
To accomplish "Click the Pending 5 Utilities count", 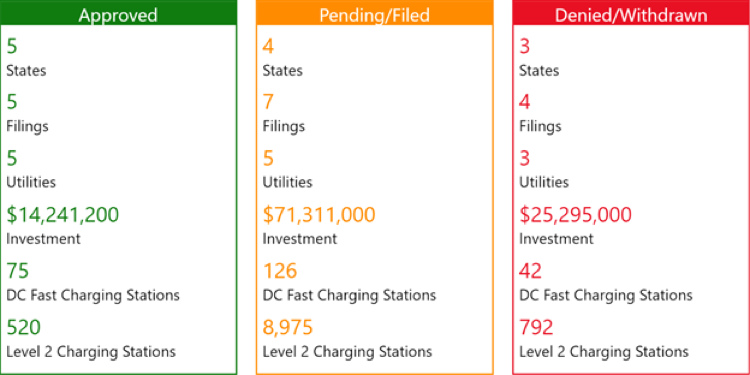I will tap(268, 158).
